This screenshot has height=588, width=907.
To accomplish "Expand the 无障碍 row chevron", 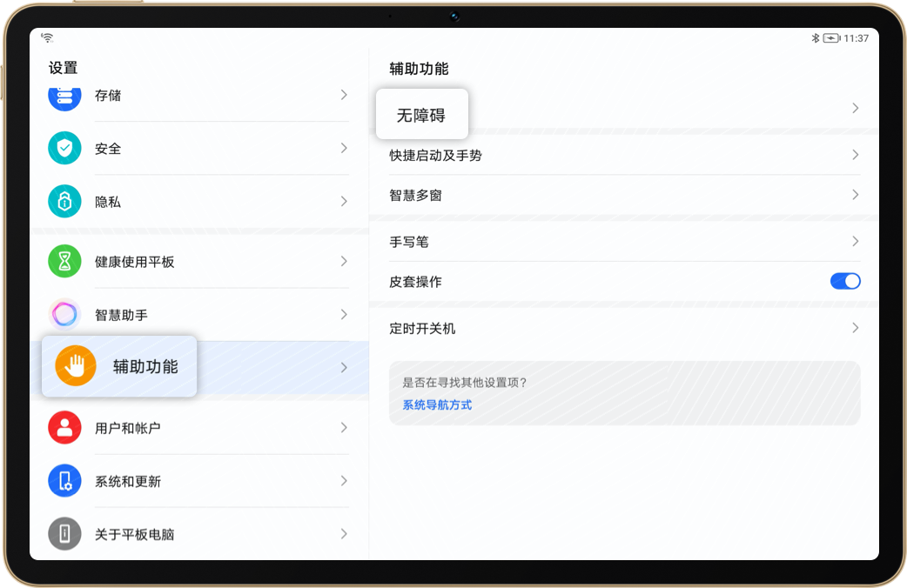I will pos(855,108).
